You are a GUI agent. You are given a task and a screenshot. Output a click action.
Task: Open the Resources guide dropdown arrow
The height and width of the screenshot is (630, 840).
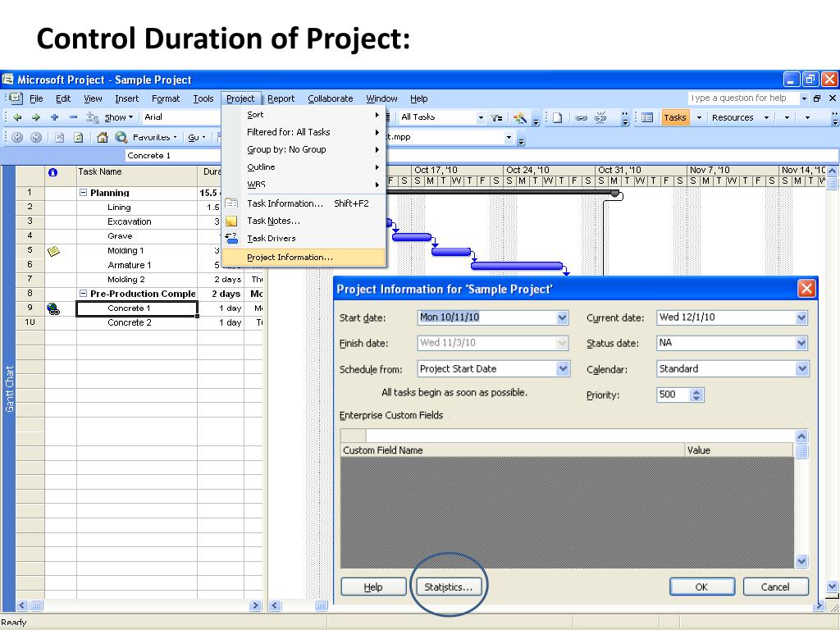(x=766, y=118)
